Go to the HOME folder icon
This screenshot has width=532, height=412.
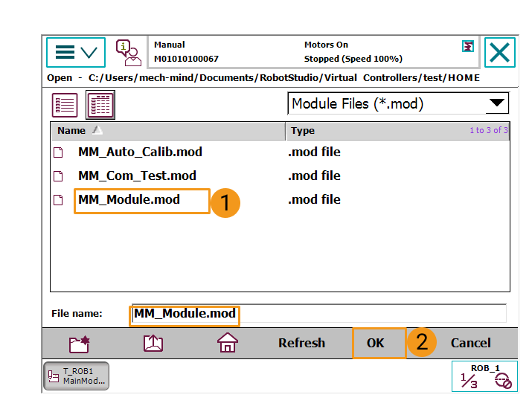click(228, 343)
